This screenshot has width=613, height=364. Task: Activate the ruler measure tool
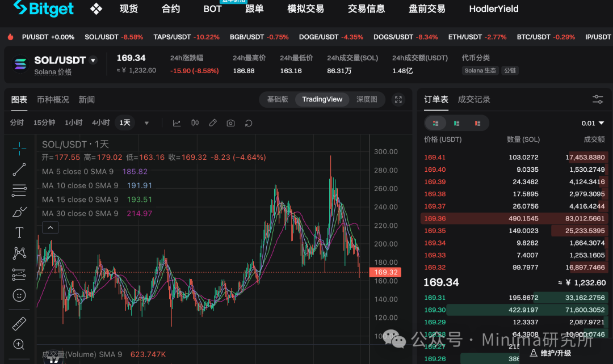click(19, 324)
